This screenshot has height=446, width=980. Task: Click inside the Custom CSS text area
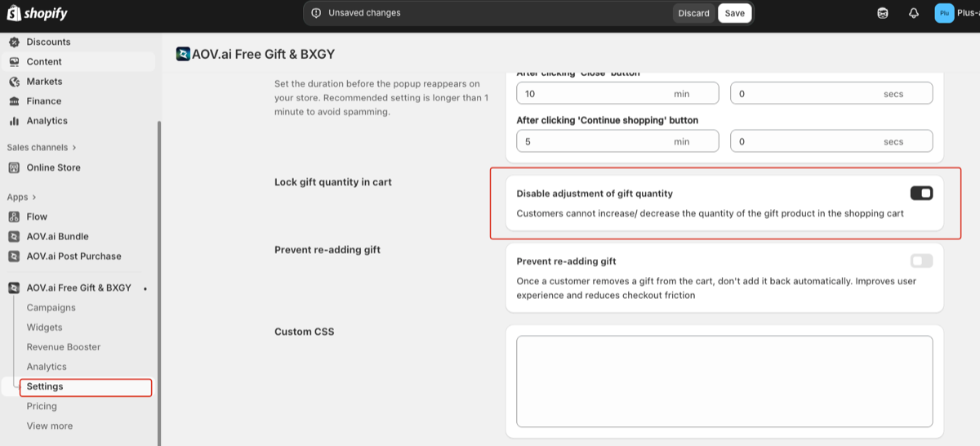(724, 381)
